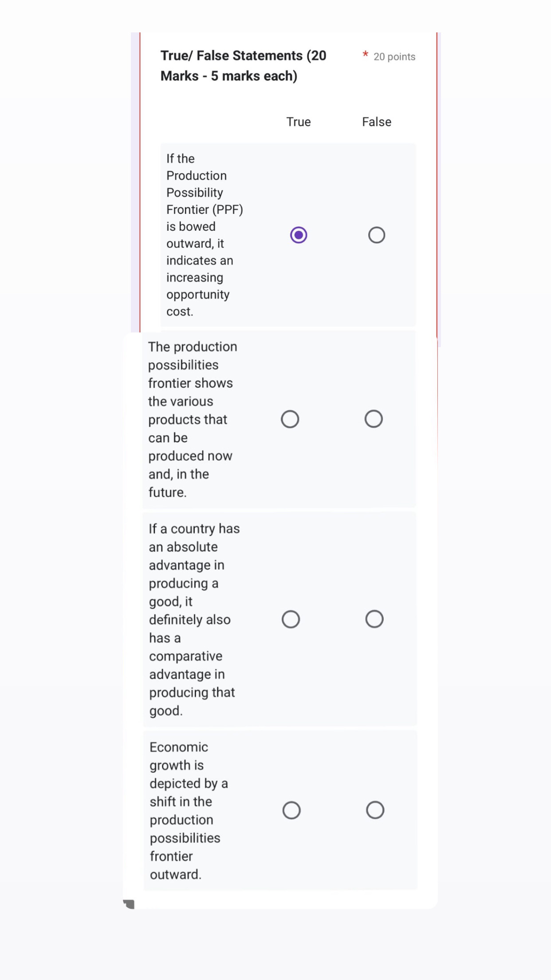Select False for the bowed outward PPF statement

(376, 235)
